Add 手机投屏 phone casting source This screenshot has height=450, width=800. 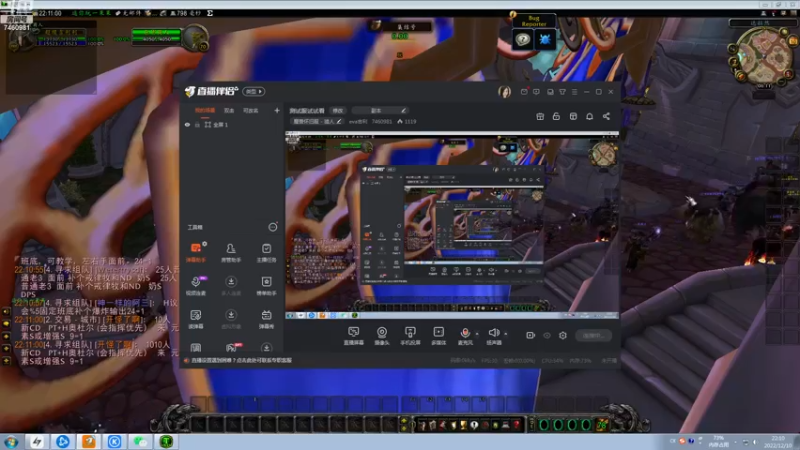click(x=410, y=336)
